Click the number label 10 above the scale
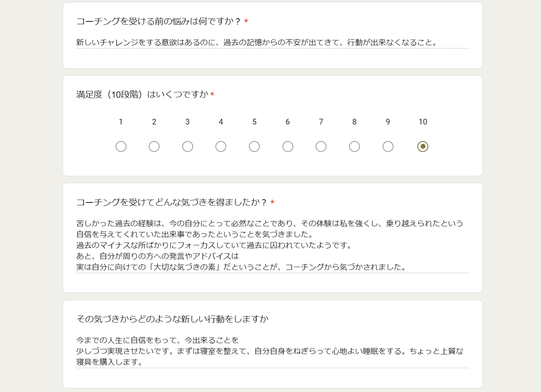Image resolution: width=541 pixels, height=392 pixels. click(x=423, y=122)
